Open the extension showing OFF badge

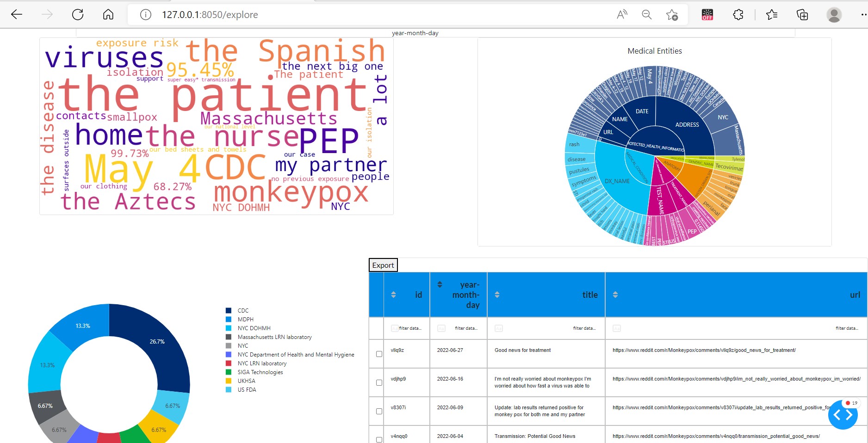pos(707,15)
